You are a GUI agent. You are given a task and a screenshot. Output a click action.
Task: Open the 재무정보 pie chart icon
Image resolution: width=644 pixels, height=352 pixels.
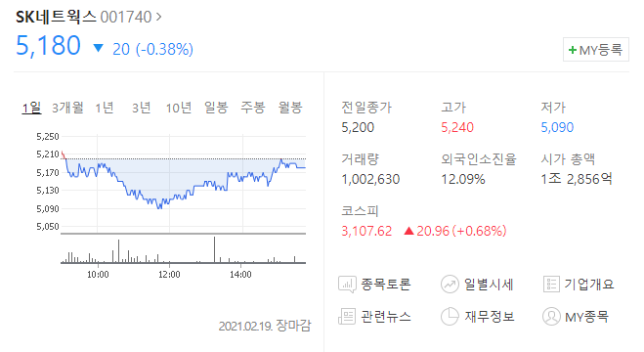(x=450, y=317)
